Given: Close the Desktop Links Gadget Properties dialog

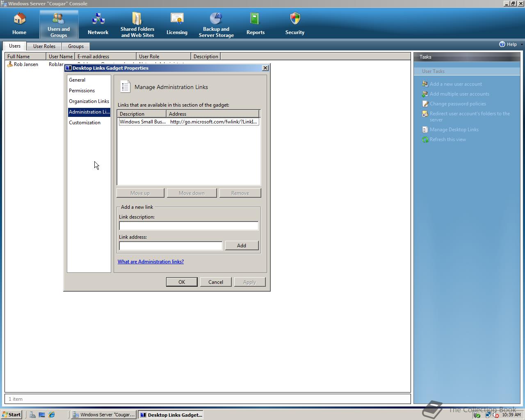Looking at the screenshot, I should coord(265,68).
